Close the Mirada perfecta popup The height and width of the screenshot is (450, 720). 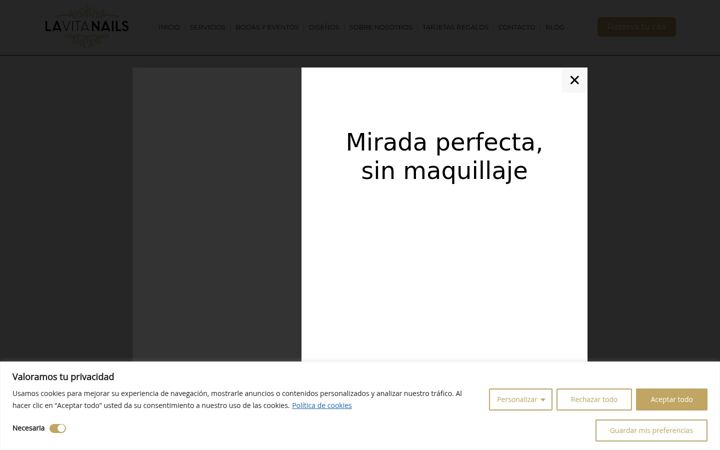(574, 80)
